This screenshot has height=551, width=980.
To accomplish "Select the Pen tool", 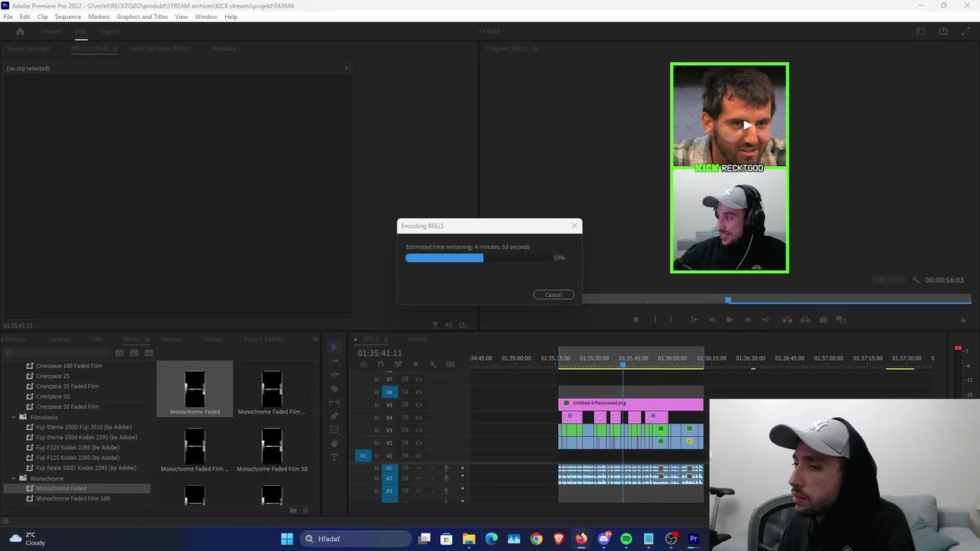I will (335, 416).
